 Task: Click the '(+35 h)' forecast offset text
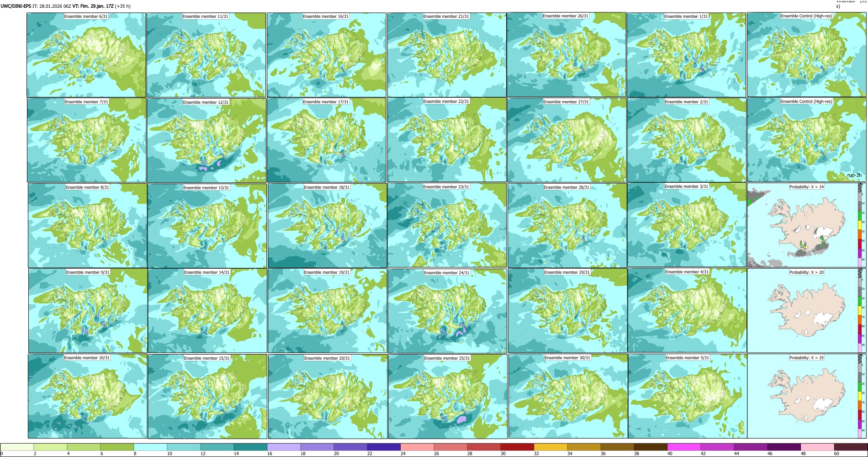[x=122, y=6]
